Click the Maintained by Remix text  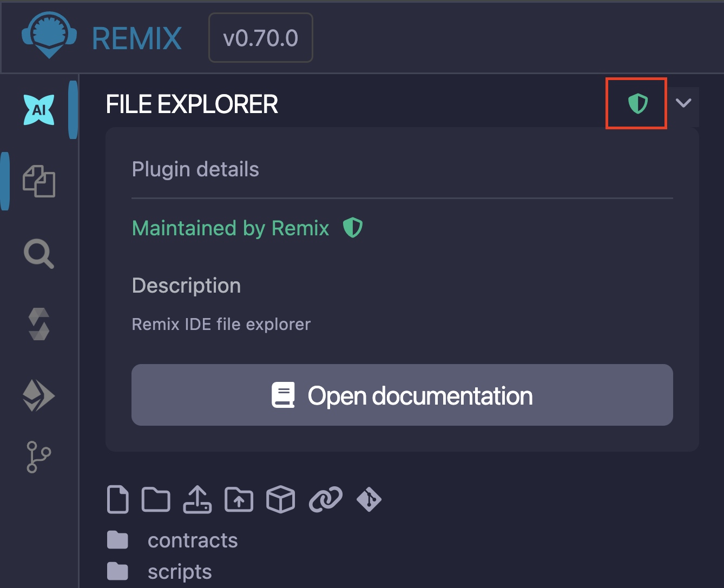pos(231,228)
